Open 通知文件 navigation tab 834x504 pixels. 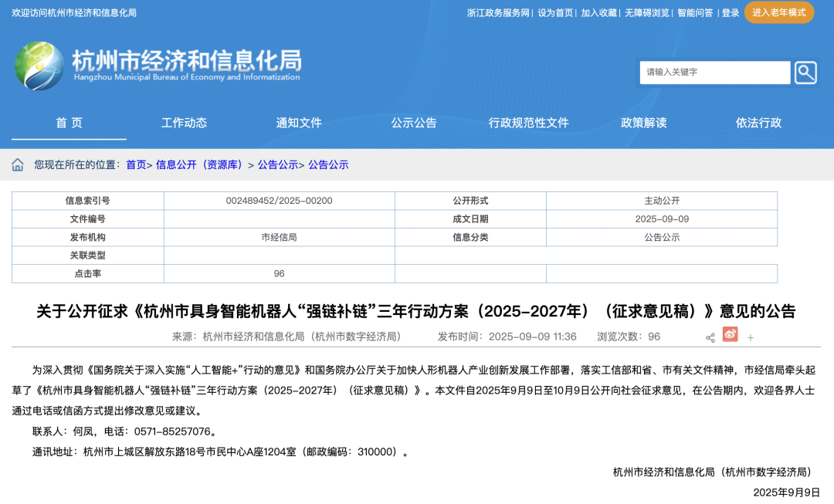299,123
